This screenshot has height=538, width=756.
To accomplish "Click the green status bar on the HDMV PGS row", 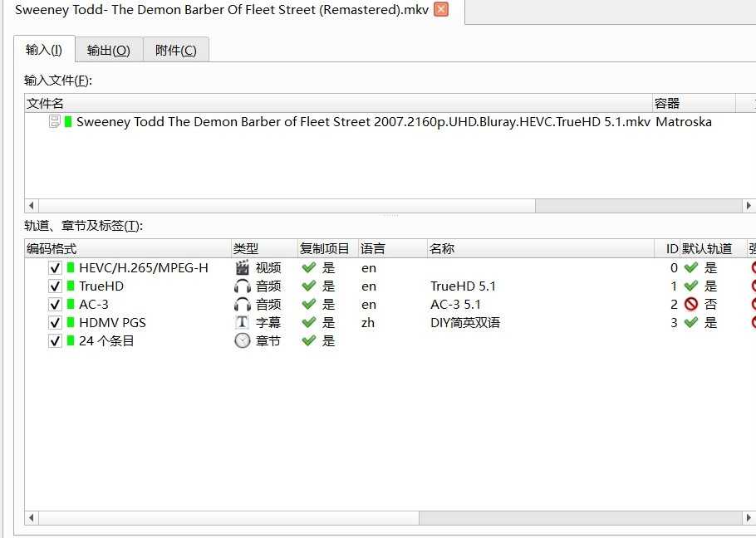I will point(71,323).
